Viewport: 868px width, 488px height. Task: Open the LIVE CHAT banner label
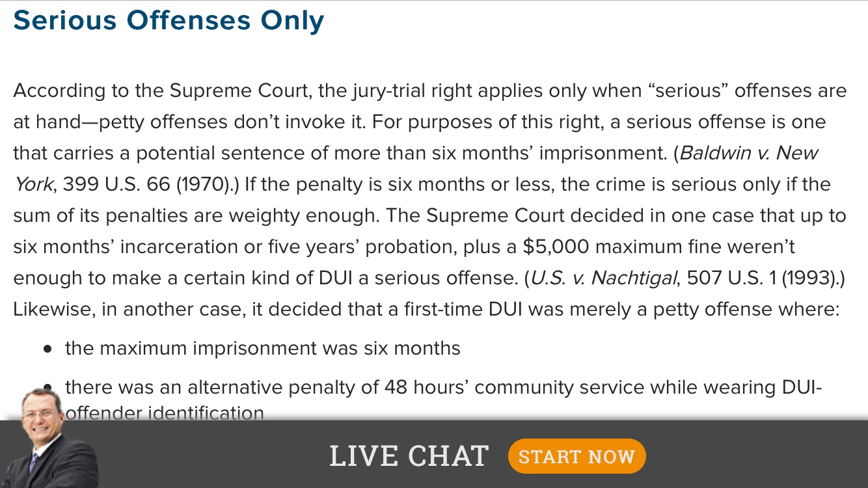[x=409, y=456]
